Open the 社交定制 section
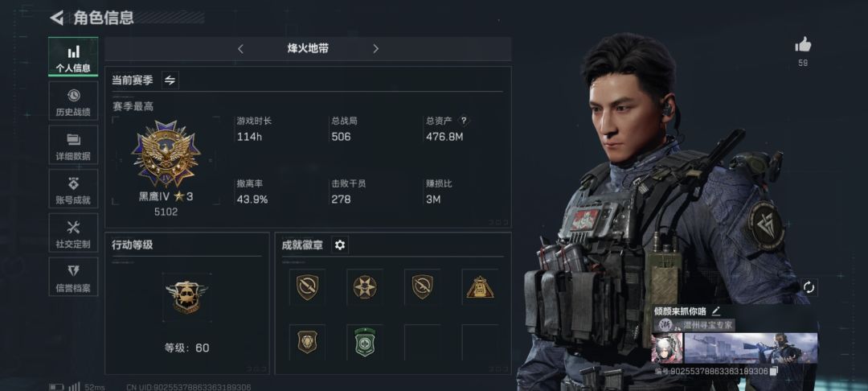The height and width of the screenshot is (391, 868). pyautogui.click(x=73, y=233)
